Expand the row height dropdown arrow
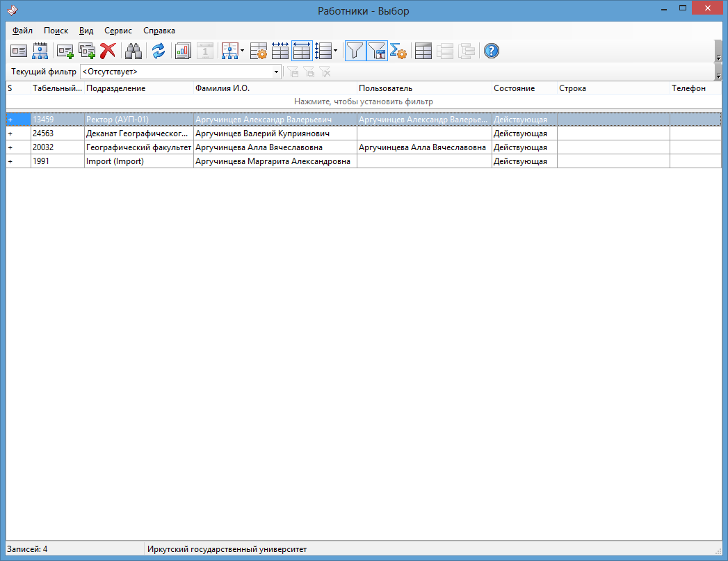The height and width of the screenshot is (561, 728). [x=336, y=51]
